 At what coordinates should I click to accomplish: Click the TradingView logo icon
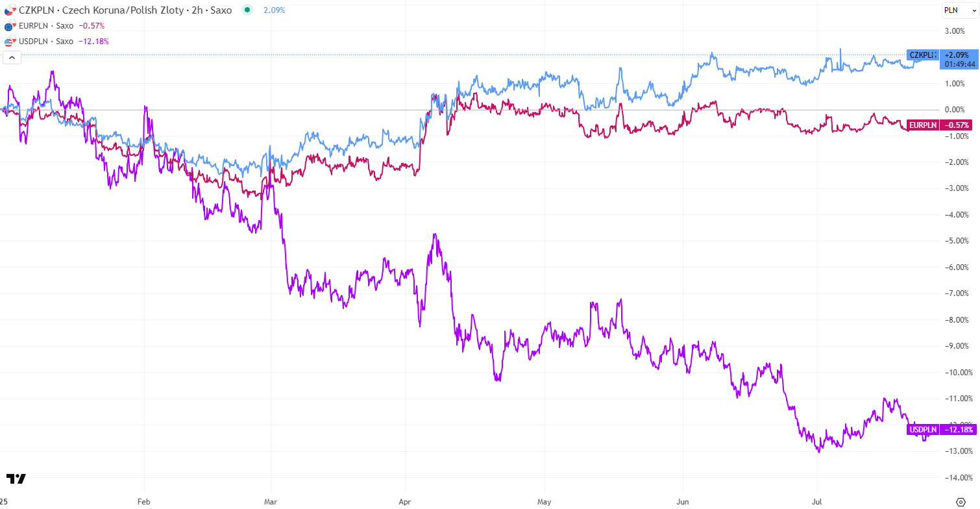[16, 479]
